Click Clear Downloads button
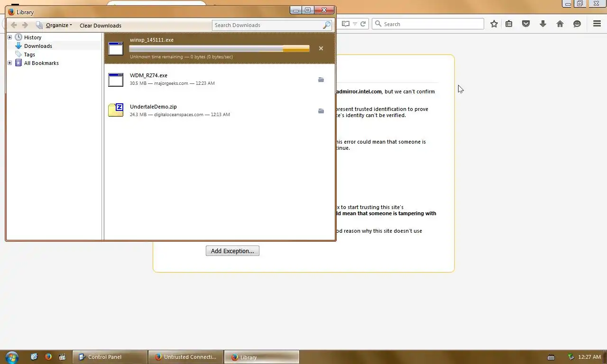 click(x=101, y=25)
